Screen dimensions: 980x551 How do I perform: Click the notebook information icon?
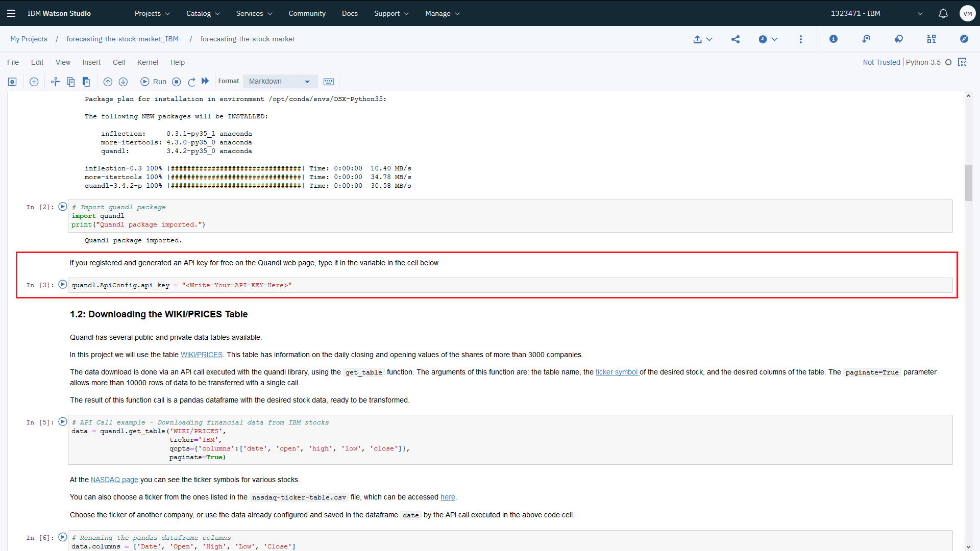coord(834,38)
